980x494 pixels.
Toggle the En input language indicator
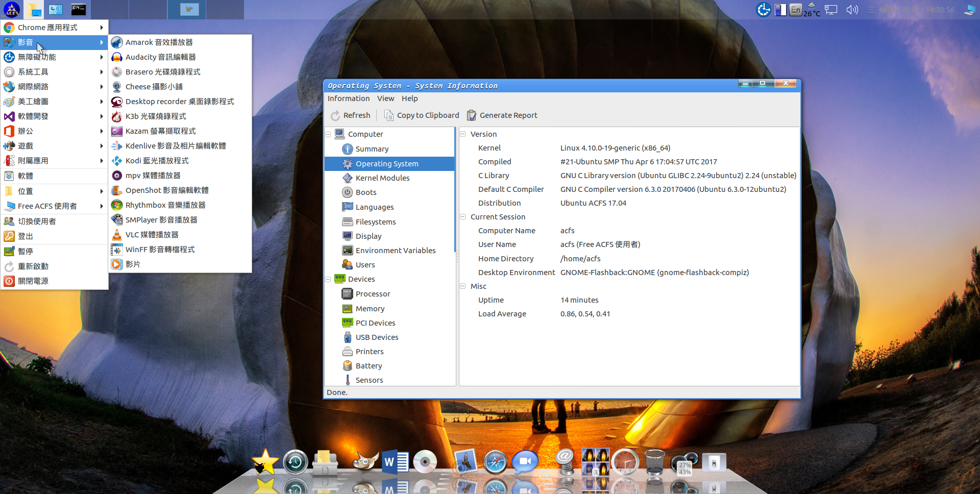pyautogui.click(x=795, y=10)
